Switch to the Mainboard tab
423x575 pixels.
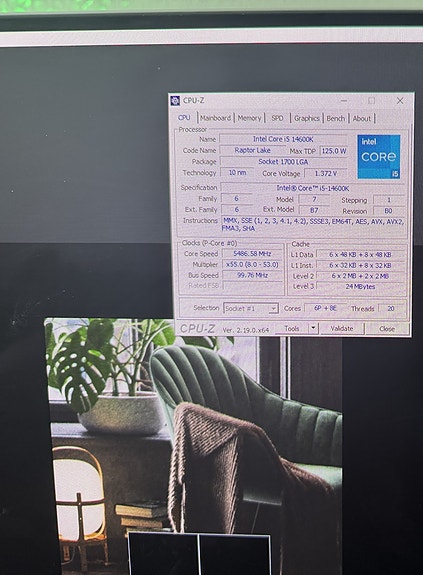tap(216, 118)
